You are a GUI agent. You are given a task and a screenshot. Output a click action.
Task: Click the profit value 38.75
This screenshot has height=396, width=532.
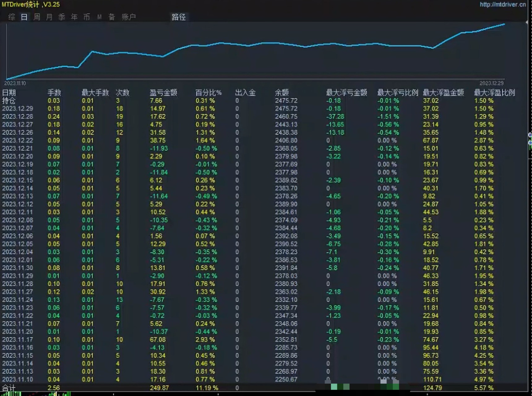point(158,140)
